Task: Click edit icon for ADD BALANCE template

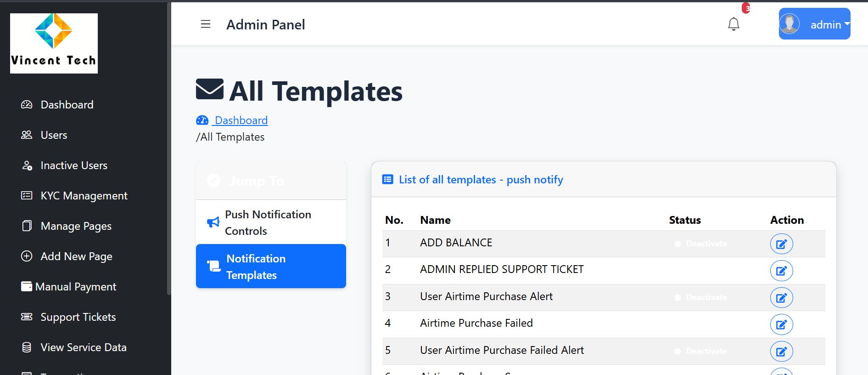Action: point(781,244)
